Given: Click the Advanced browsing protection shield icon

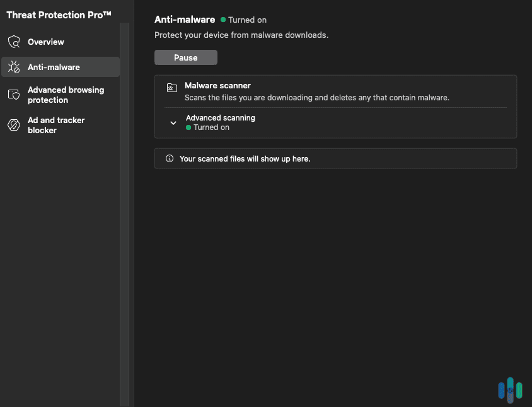Looking at the screenshot, I should pos(13,95).
